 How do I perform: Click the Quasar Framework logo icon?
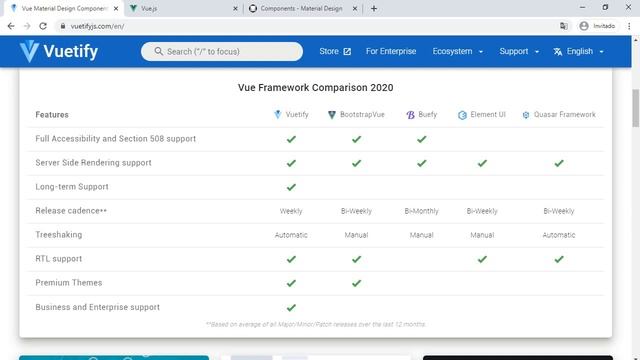pos(526,115)
